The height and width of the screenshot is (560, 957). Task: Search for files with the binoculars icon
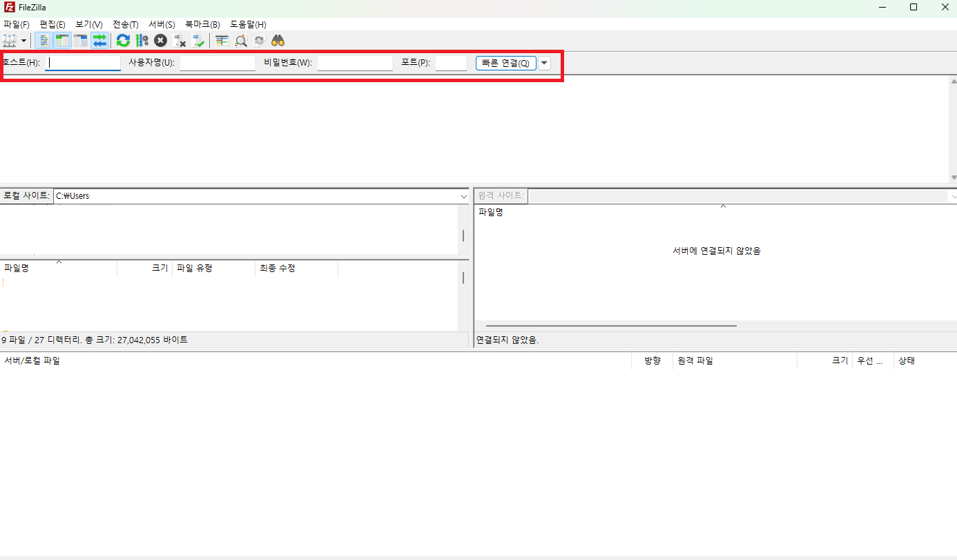(x=278, y=41)
